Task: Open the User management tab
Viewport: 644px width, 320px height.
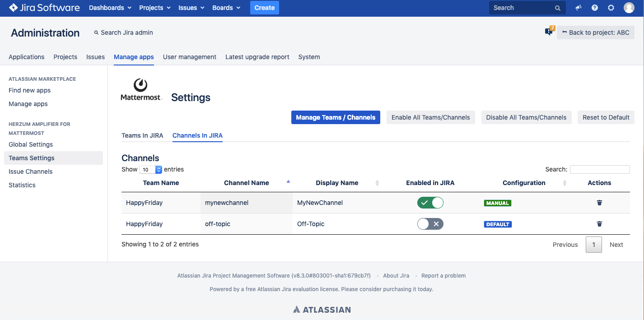Action: [x=189, y=57]
